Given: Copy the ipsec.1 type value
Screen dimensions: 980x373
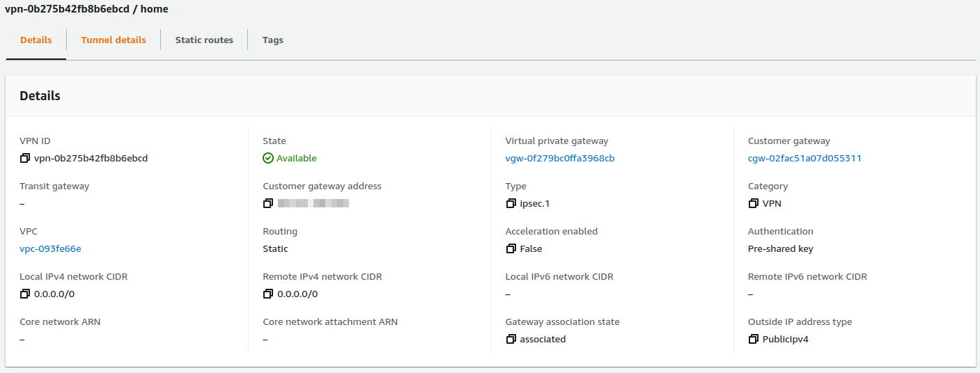Looking at the screenshot, I should [x=511, y=204].
